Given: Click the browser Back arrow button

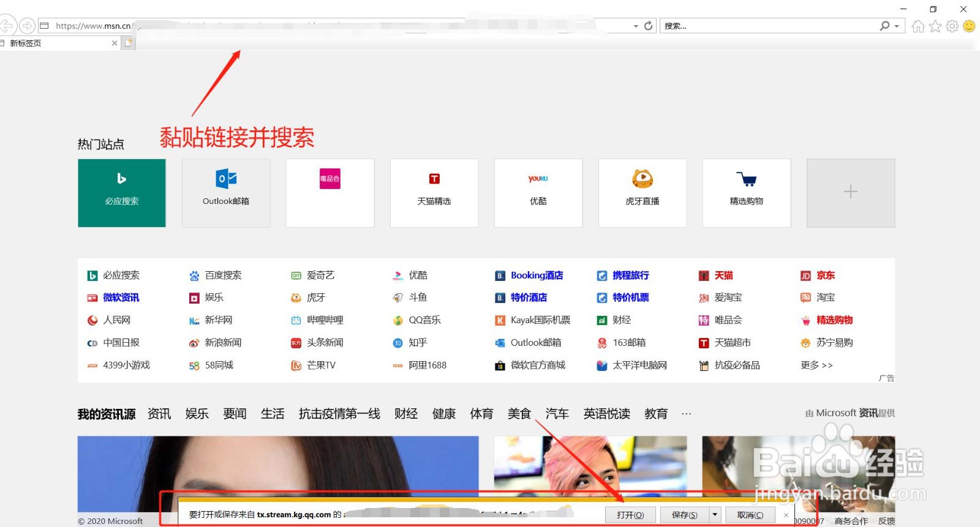Looking at the screenshot, I should 6,26.
